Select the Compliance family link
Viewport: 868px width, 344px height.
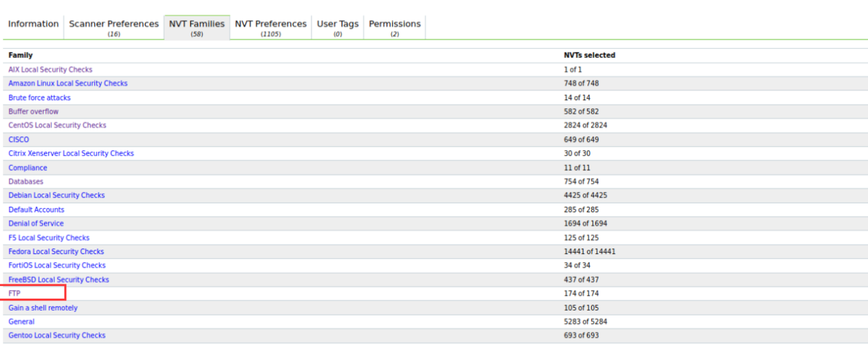click(x=27, y=168)
